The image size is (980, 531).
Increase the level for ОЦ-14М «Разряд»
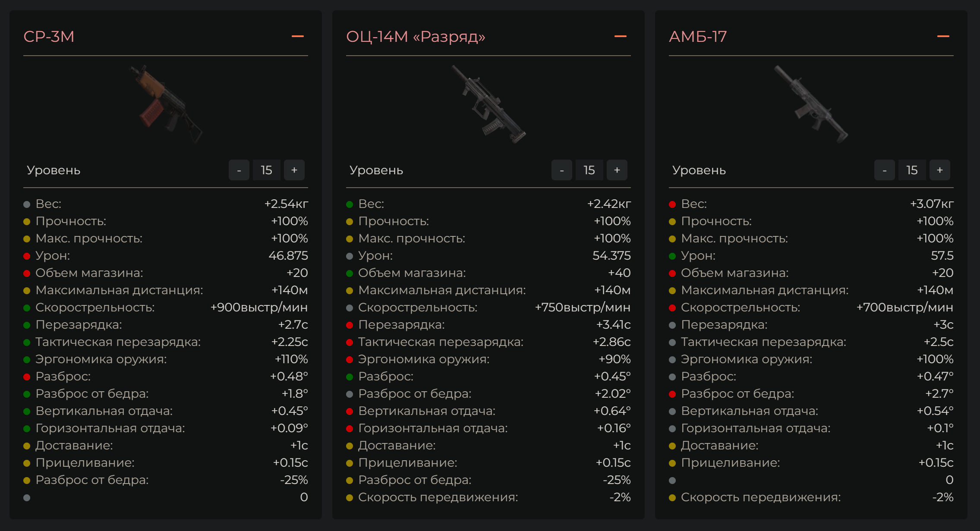coord(617,170)
